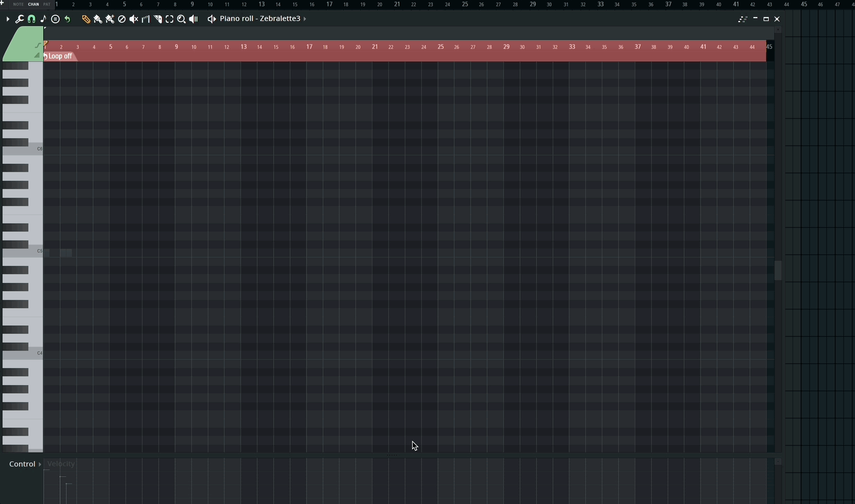Click the small button above vertical scrollbar
This screenshot has width=855, height=504.
tap(778, 30)
